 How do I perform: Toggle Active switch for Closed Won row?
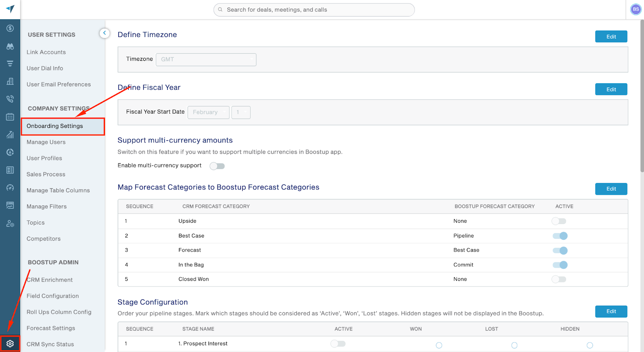(x=559, y=279)
